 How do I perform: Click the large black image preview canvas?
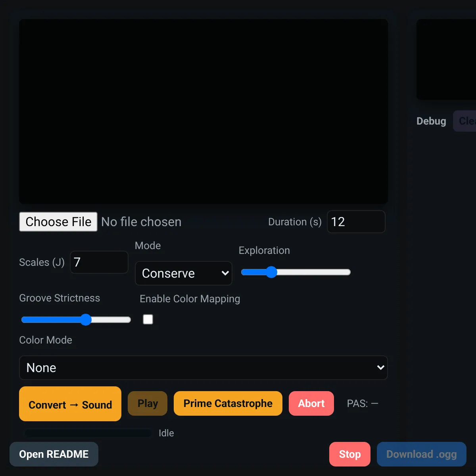tap(203, 111)
